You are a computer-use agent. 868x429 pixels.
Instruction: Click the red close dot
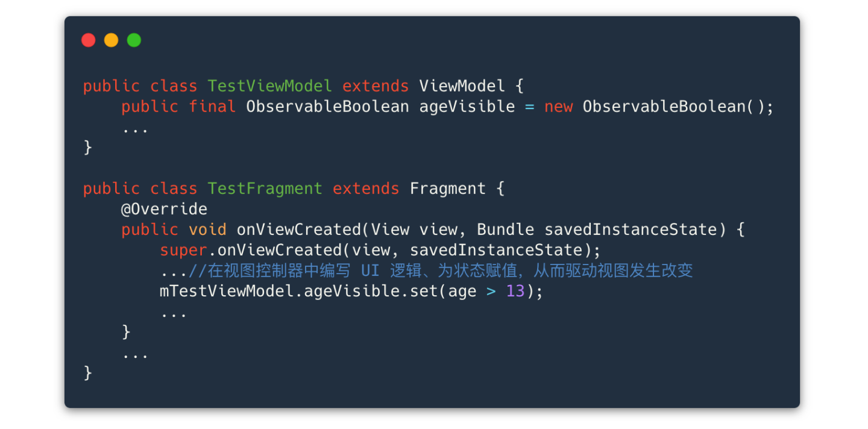pos(89,40)
